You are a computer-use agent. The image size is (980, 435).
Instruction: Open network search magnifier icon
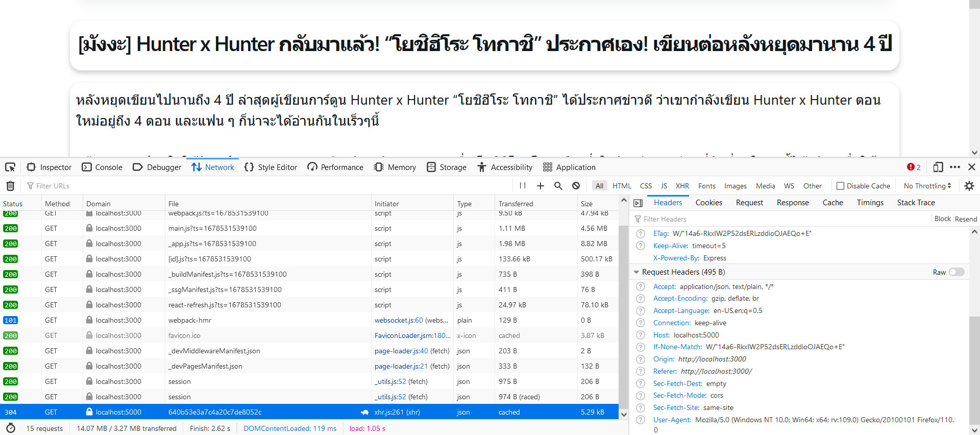tap(558, 186)
